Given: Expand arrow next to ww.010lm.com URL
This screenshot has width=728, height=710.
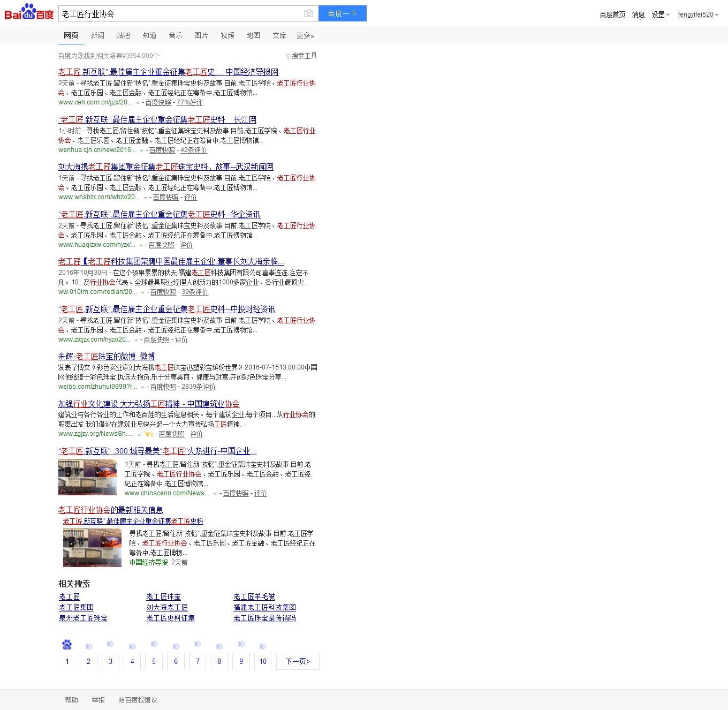Looking at the screenshot, I should 142,292.
